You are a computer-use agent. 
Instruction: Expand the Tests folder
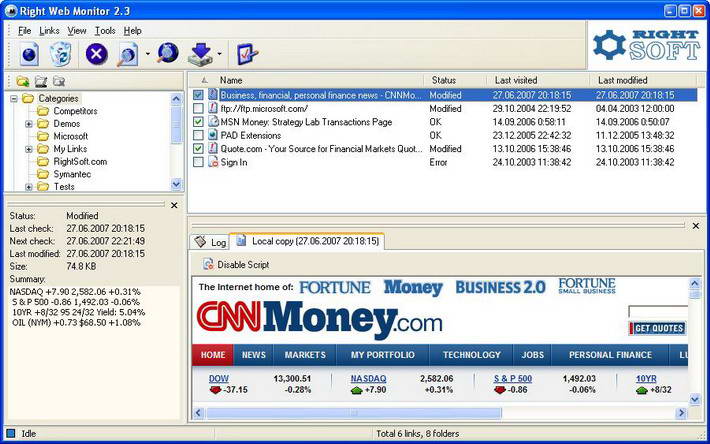[x=29, y=186]
